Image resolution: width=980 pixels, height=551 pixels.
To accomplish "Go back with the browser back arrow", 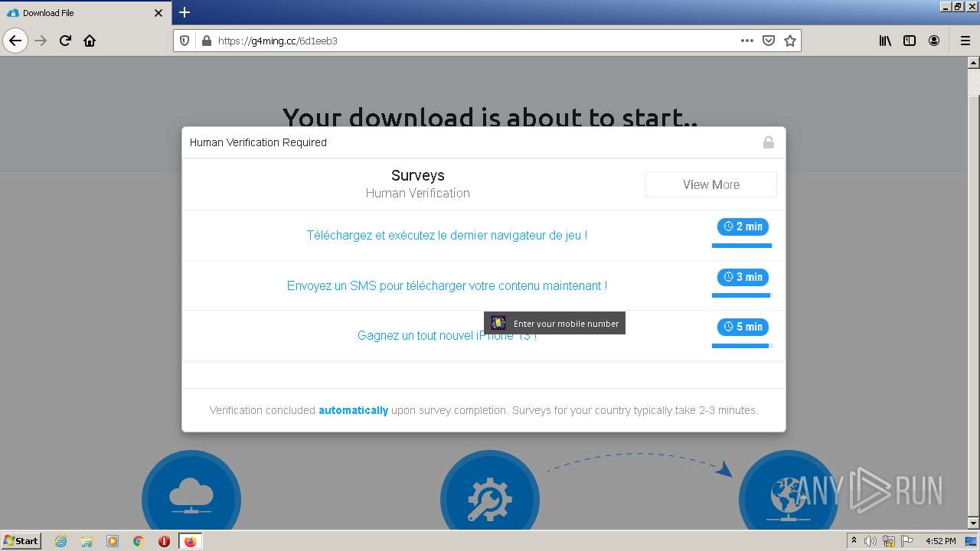I will coord(15,41).
